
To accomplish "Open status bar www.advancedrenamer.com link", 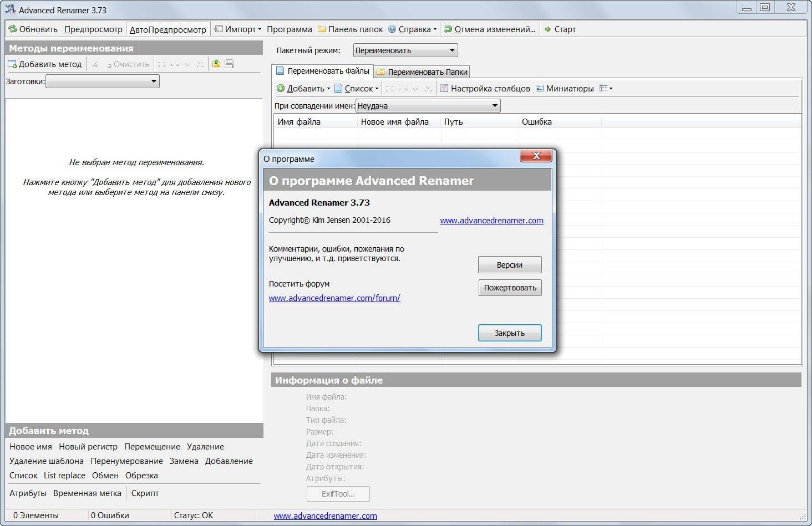I will [325, 515].
